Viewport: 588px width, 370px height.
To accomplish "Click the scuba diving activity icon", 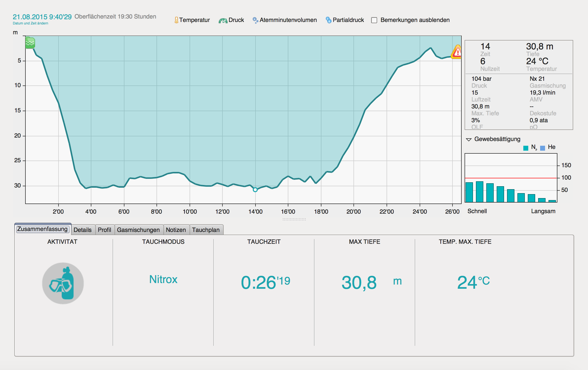I will point(63,283).
